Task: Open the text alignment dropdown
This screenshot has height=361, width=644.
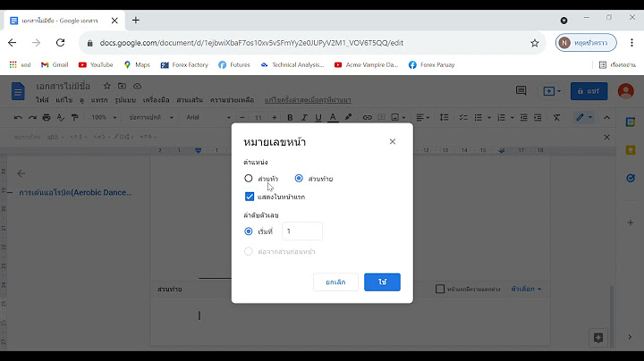Action: coord(422,118)
